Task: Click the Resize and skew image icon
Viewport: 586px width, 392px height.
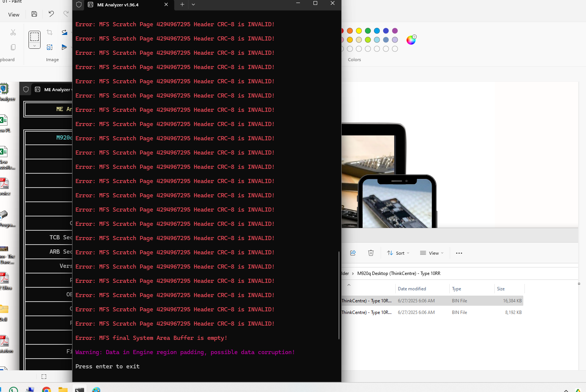Action: pos(50,47)
